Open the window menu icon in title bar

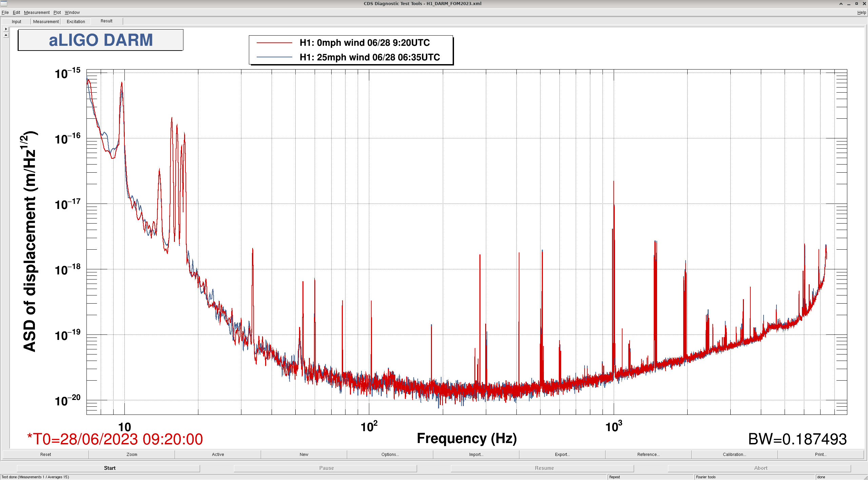(x=4, y=4)
